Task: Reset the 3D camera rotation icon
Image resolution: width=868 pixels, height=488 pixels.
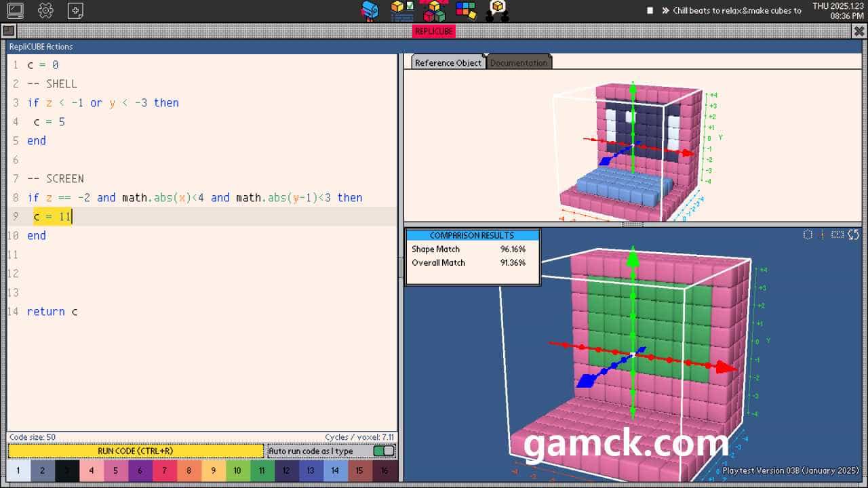Action: pyautogui.click(x=854, y=235)
